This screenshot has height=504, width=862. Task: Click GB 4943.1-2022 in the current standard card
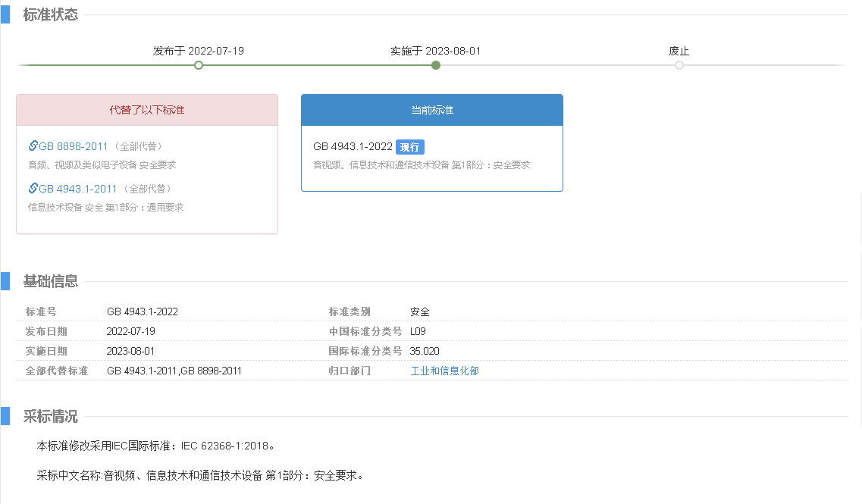[x=353, y=147]
